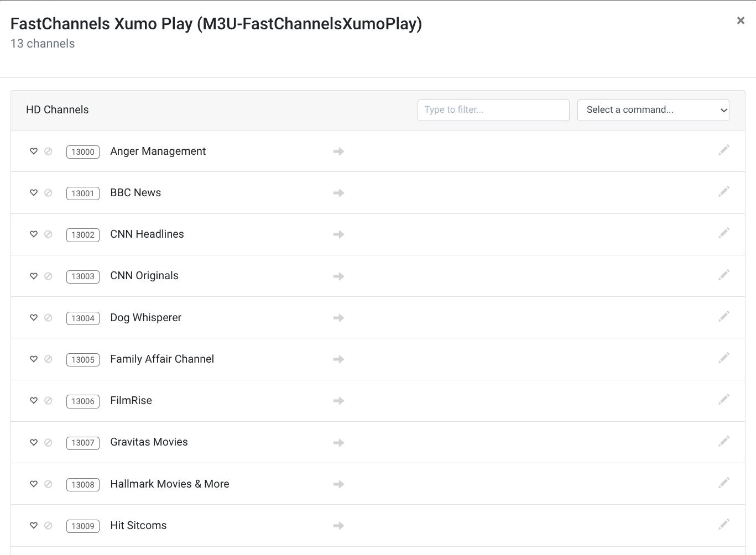This screenshot has width=756, height=555.
Task: Edit the Anger Management channel with pencil icon
Action: (723, 150)
